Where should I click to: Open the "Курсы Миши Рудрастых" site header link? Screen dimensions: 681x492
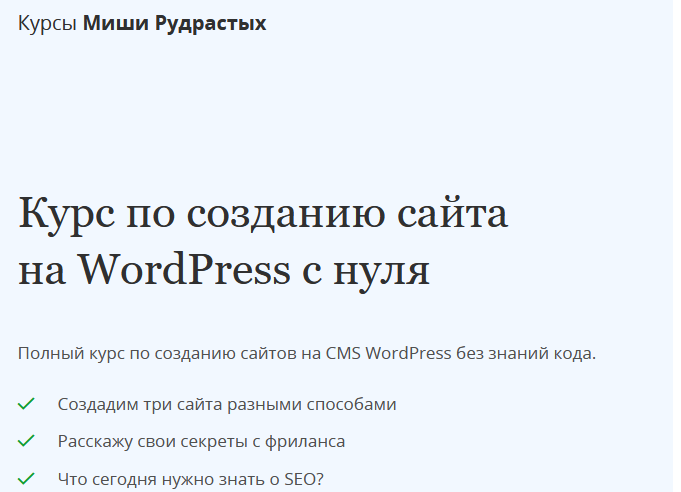[x=142, y=23]
